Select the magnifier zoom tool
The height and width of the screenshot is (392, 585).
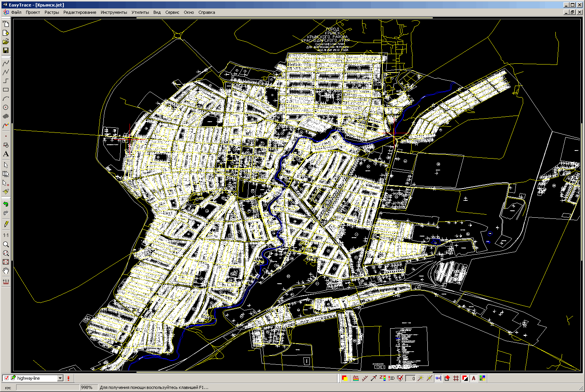point(6,245)
